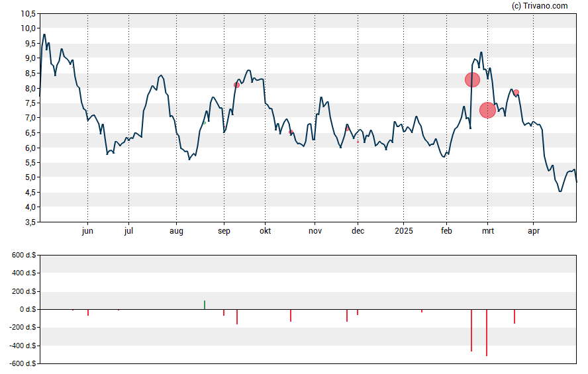Image resolution: width=588 pixels, height=374 pixels.
Task: Click the 'jul' month label
Action: coord(128,231)
